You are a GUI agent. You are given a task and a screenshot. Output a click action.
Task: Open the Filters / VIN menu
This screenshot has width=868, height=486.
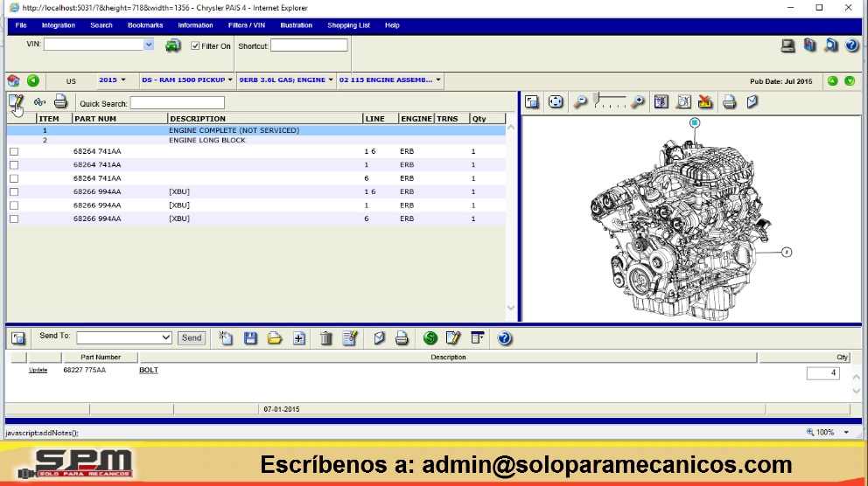[247, 25]
